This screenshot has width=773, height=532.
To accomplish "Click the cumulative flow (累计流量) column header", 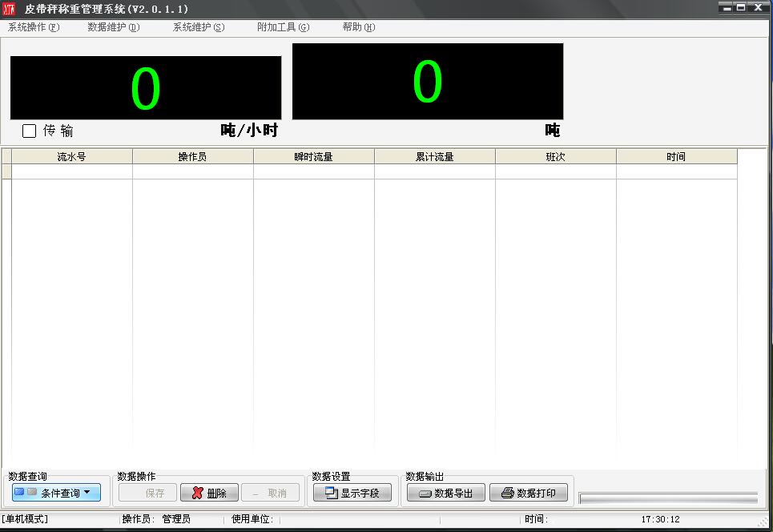I will click(434, 157).
